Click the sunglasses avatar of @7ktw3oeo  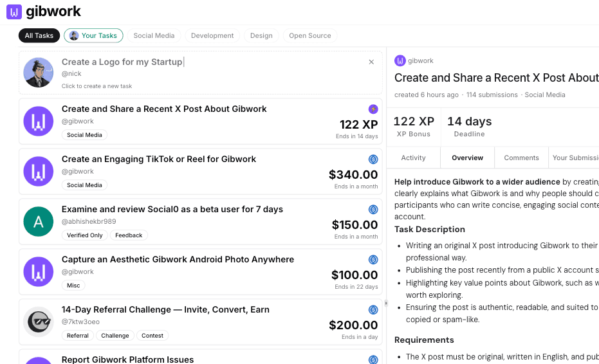click(38, 322)
